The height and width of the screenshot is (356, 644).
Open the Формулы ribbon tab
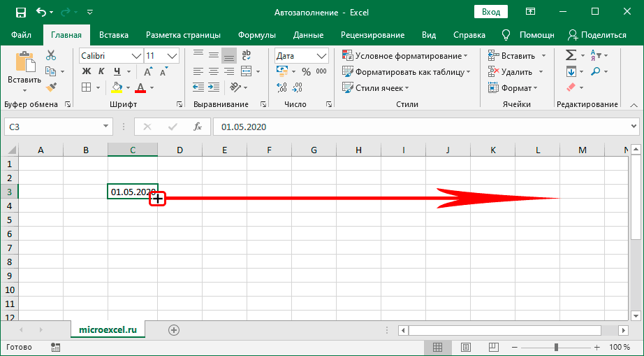pos(256,35)
